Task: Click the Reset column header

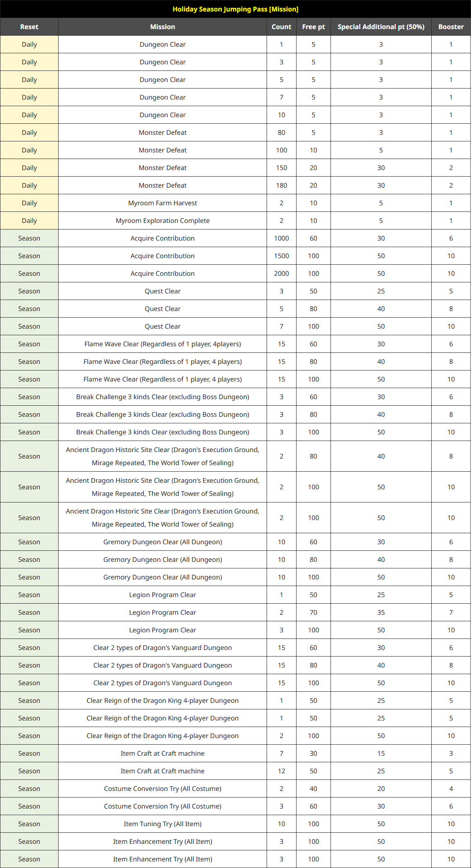Action: (x=29, y=27)
